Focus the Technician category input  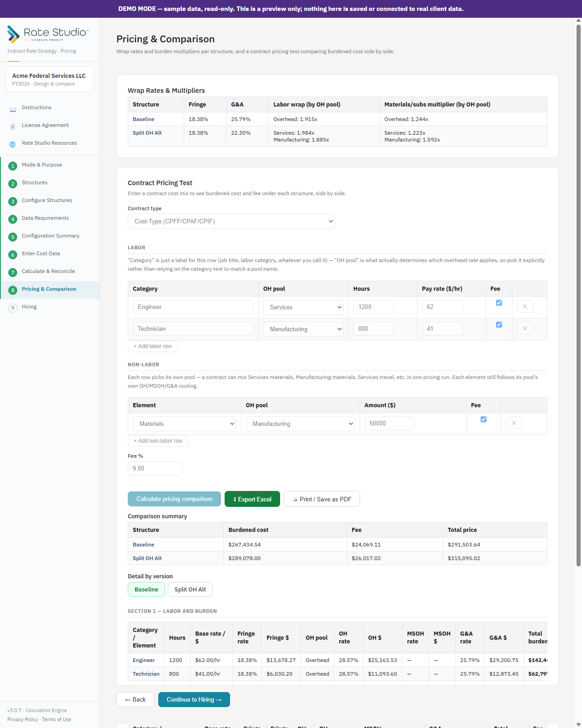pyautogui.click(x=193, y=329)
